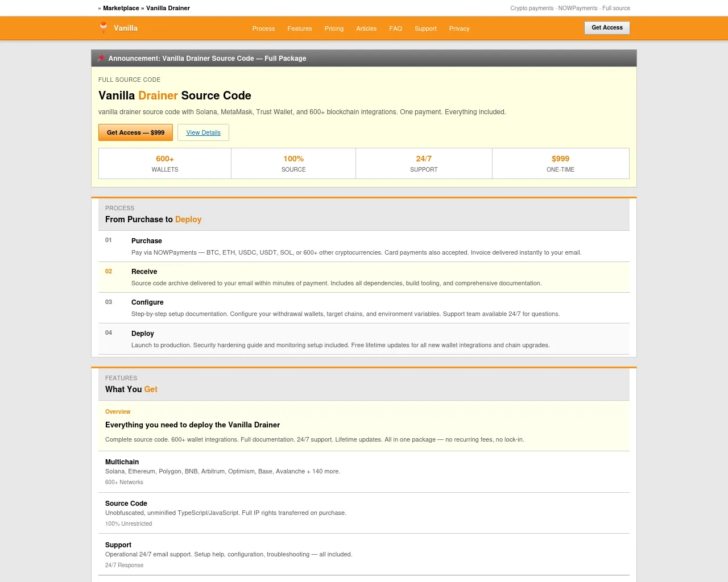Click the Vanilla ice cream logo icon

[x=104, y=28]
